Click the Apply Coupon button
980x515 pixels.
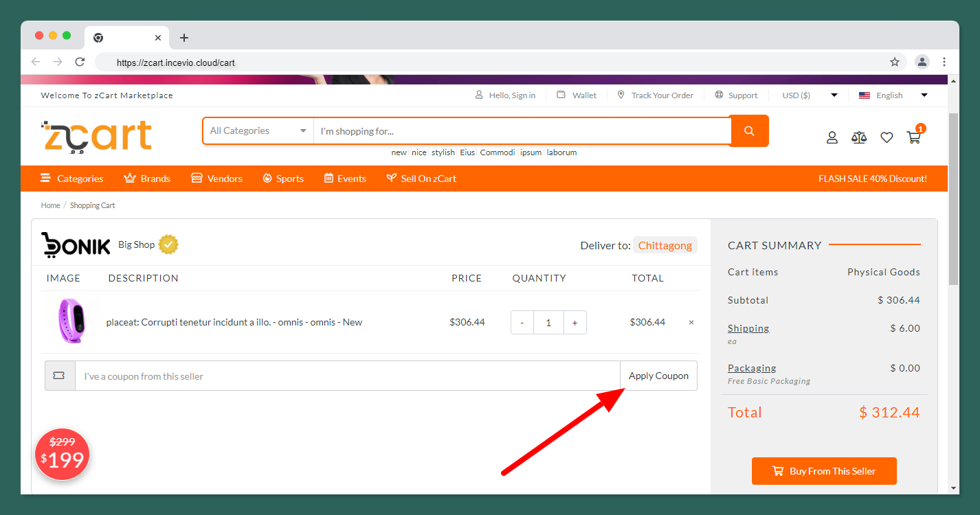pos(658,376)
